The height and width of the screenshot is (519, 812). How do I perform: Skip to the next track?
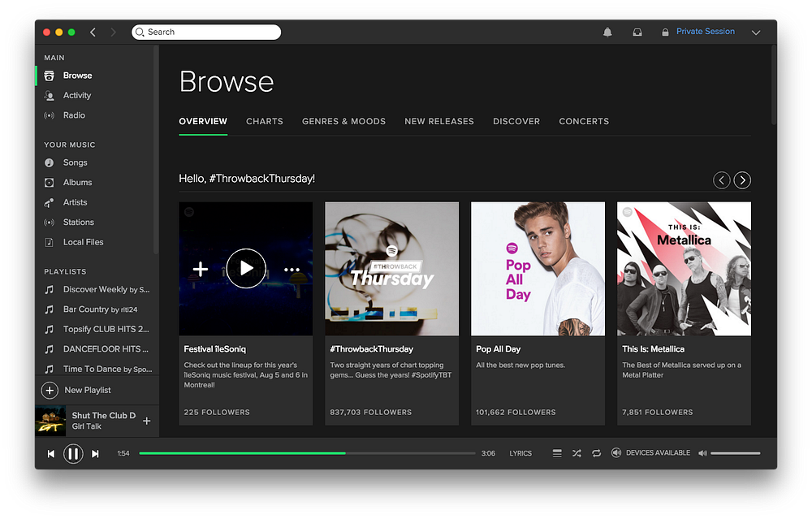[x=95, y=454]
